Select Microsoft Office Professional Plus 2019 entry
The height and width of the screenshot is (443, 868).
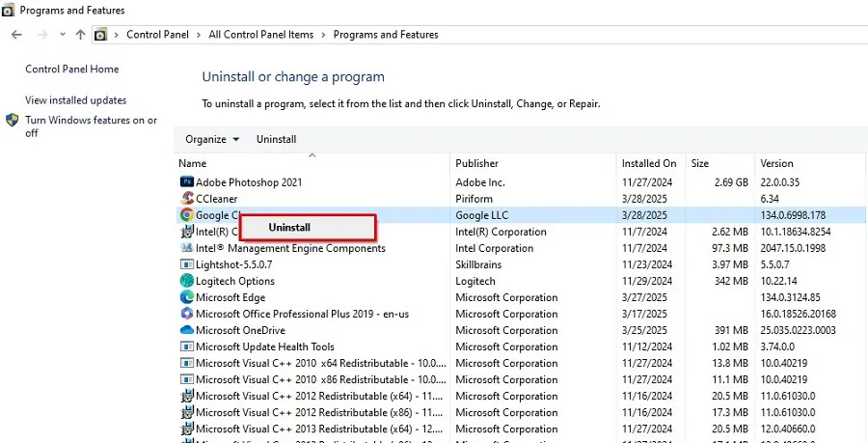302,314
